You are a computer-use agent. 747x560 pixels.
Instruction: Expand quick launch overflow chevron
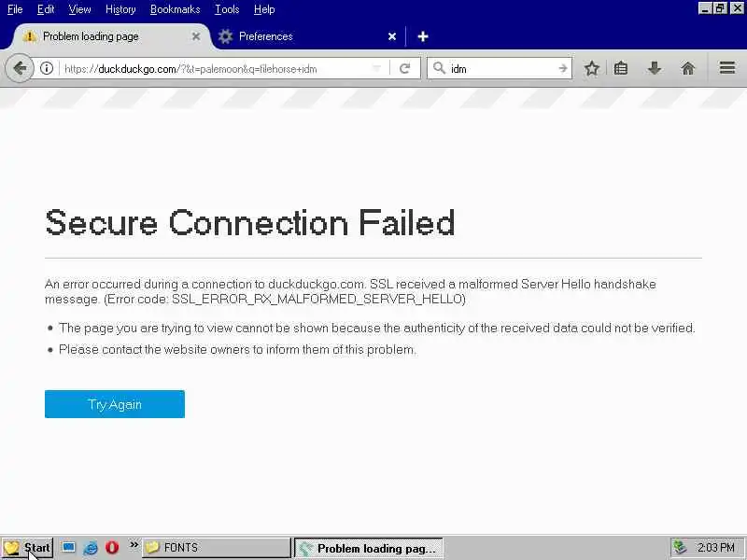point(134,544)
